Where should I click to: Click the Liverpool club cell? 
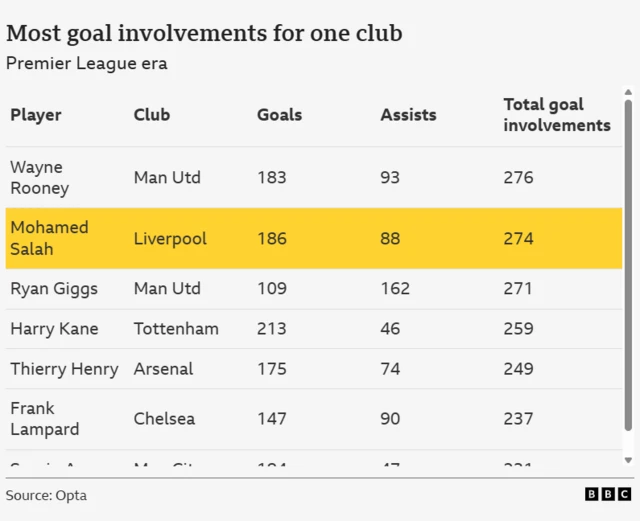click(170, 239)
